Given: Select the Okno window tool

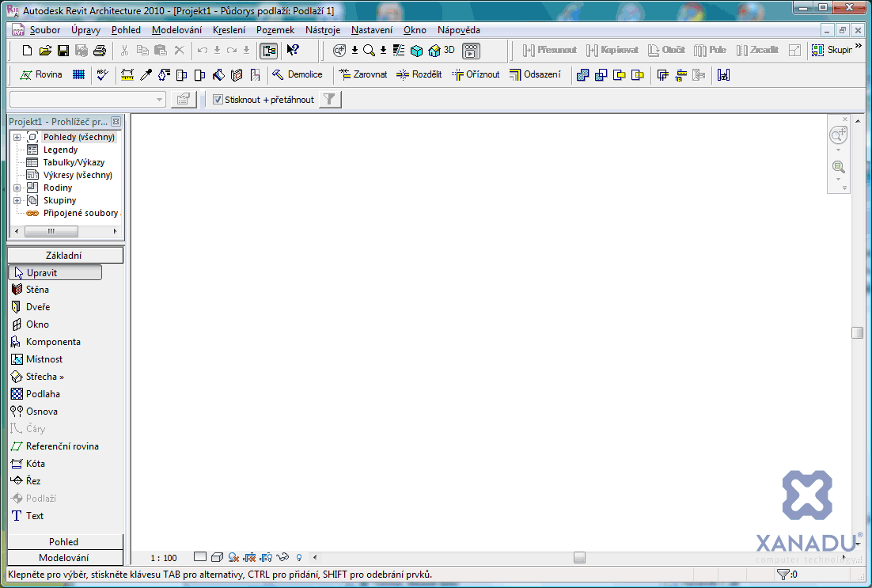Looking at the screenshot, I should tap(30, 324).
